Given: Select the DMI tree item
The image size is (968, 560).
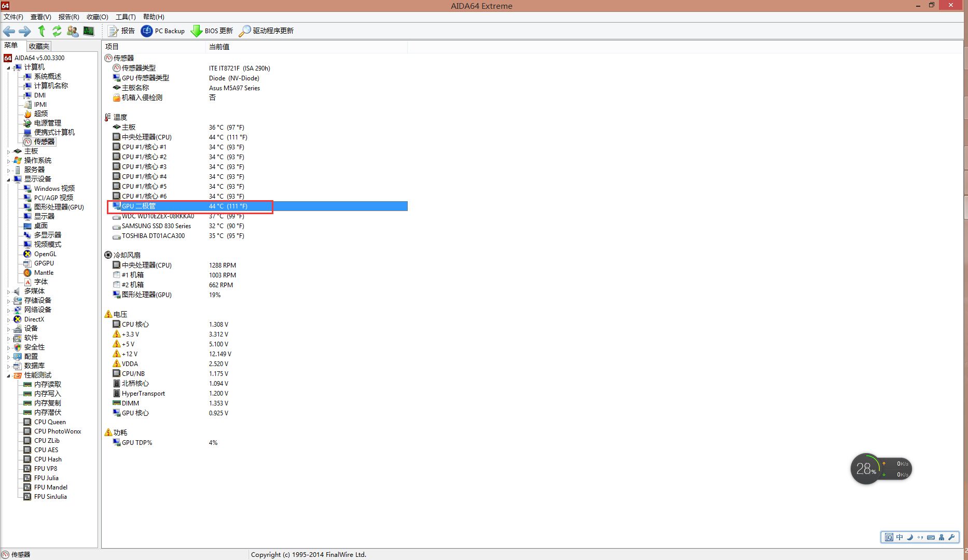Looking at the screenshot, I should tap(40, 95).
